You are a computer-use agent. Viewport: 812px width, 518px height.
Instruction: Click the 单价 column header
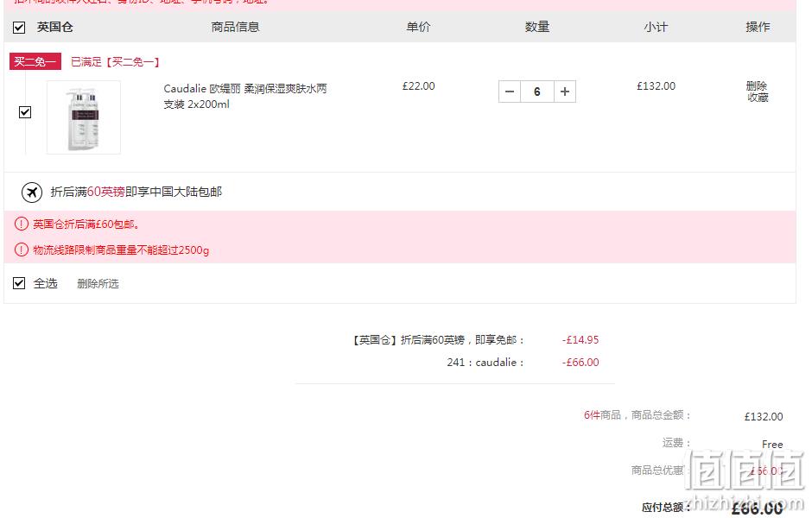point(418,27)
